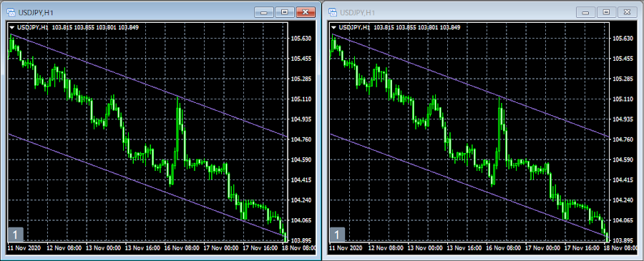Minimize the left USDJPY,H1 chart window
The image size is (644, 261).
pos(264,12)
